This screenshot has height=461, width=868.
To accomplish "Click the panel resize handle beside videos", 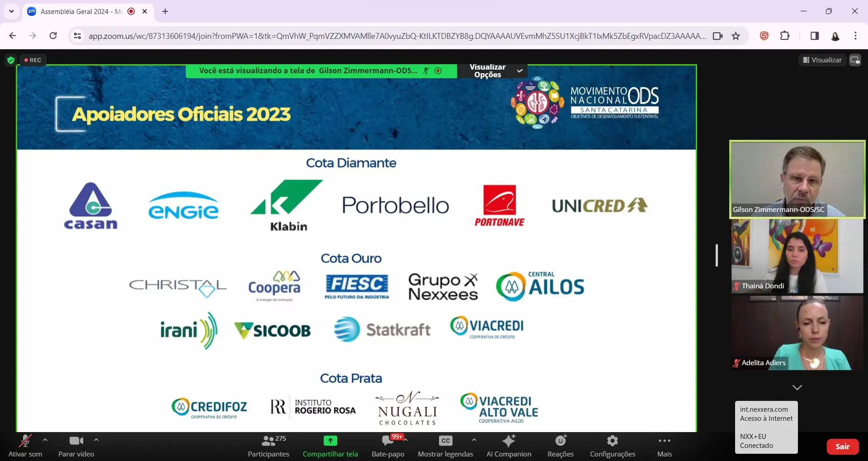I will click(x=717, y=255).
